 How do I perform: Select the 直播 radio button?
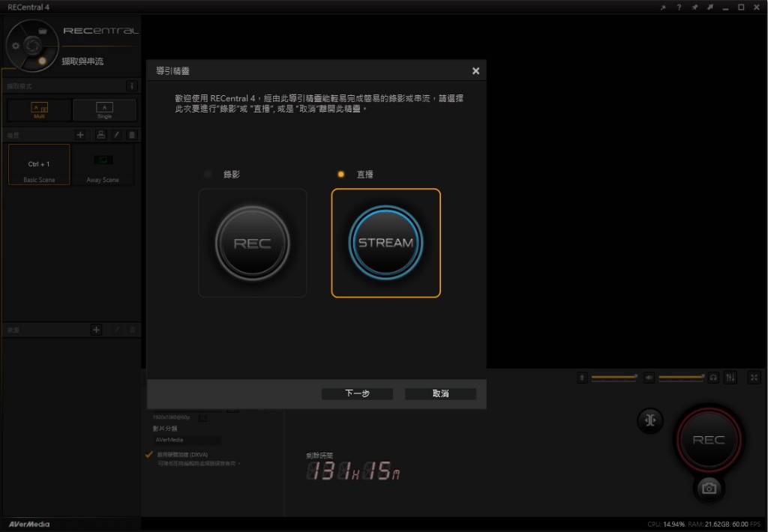[341, 175]
